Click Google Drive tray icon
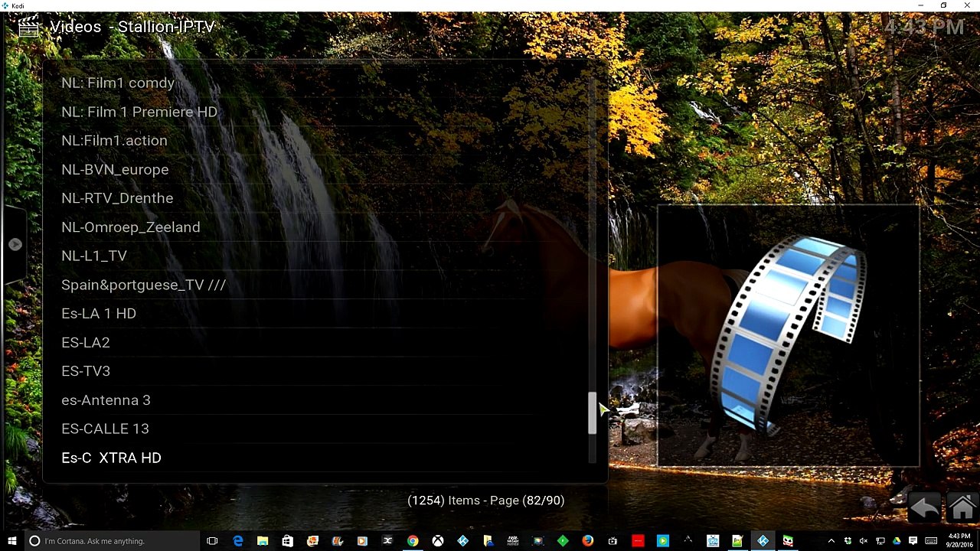The image size is (980, 551). coord(897,541)
